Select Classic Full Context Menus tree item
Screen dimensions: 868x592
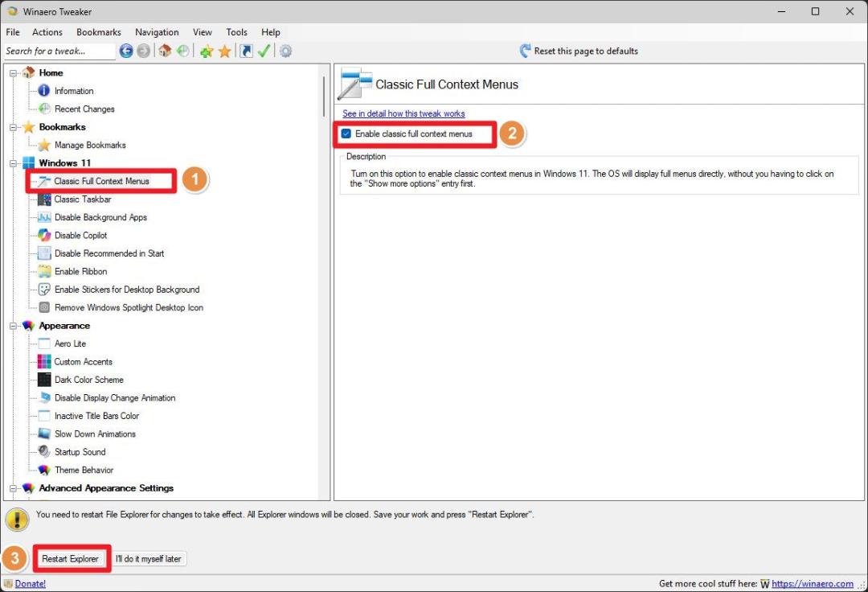[x=102, y=181]
